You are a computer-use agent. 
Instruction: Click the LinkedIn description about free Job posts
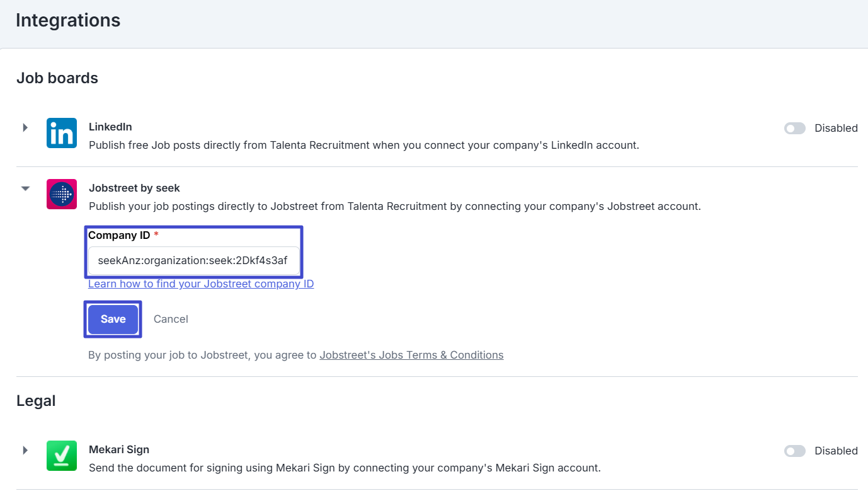point(364,145)
